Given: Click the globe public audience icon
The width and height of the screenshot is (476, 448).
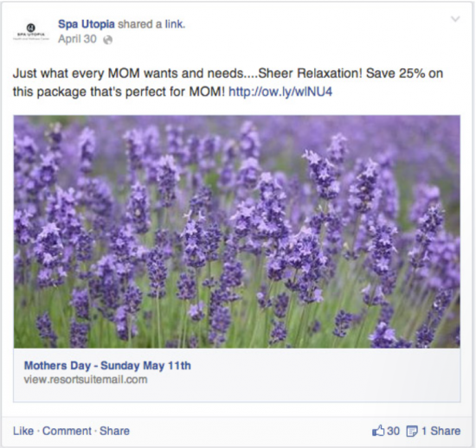Looking at the screenshot, I should coord(108,40).
